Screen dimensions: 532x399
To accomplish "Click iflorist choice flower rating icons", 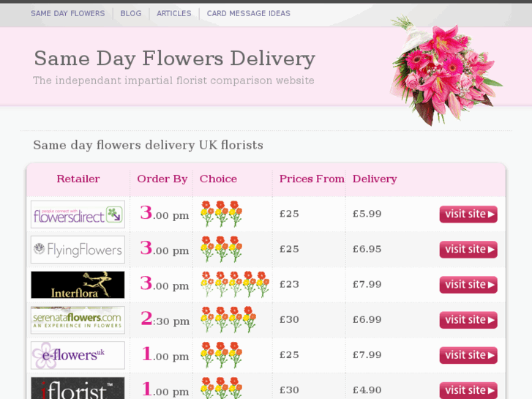I will [222, 388].
